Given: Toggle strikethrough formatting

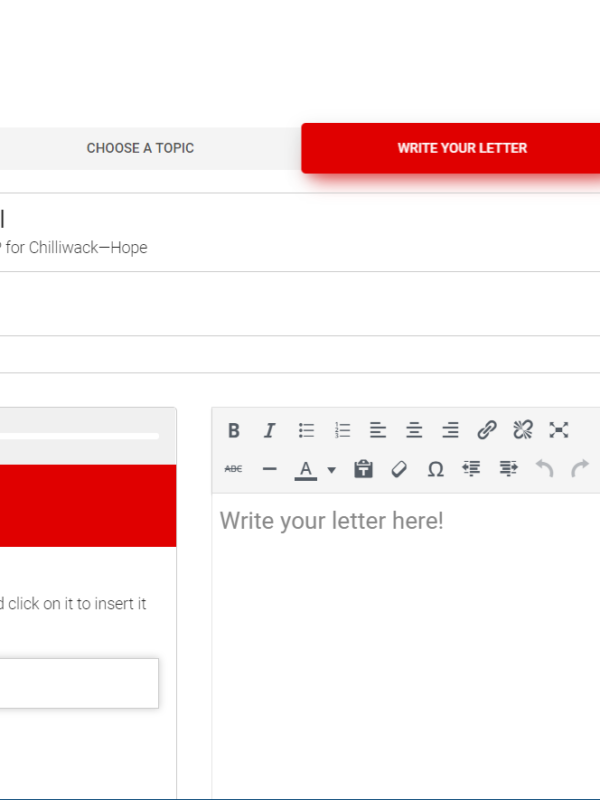Looking at the screenshot, I should coord(234,468).
